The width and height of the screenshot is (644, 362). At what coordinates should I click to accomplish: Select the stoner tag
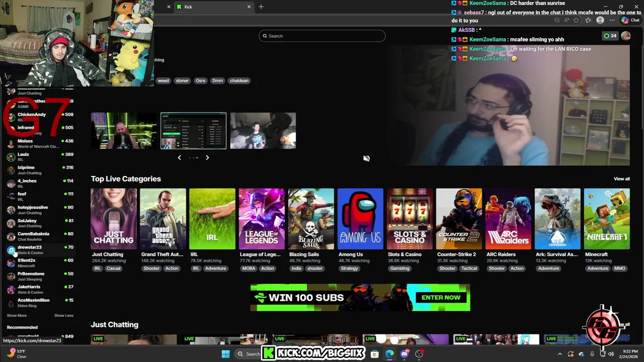[182, 80]
